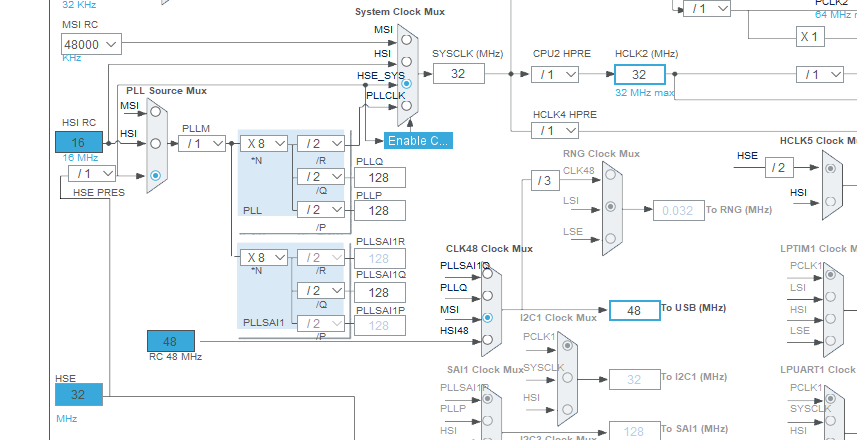Click the Enable CSS button
The height and width of the screenshot is (440, 857).
[418, 140]
